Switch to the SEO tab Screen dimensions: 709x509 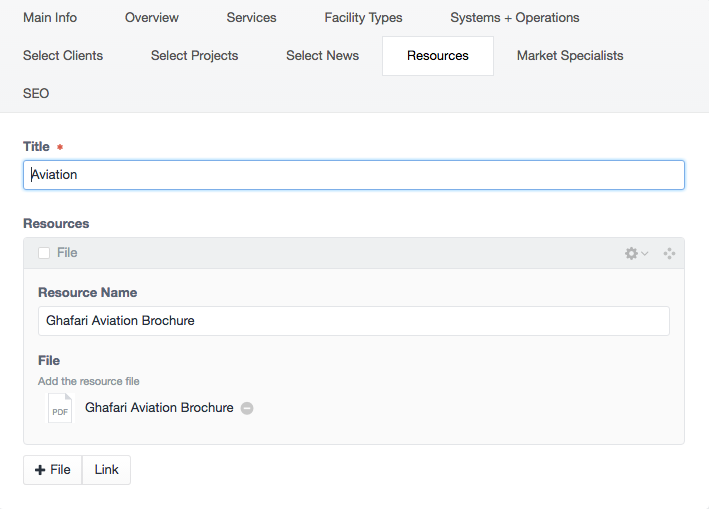click(x=36, y=94)
